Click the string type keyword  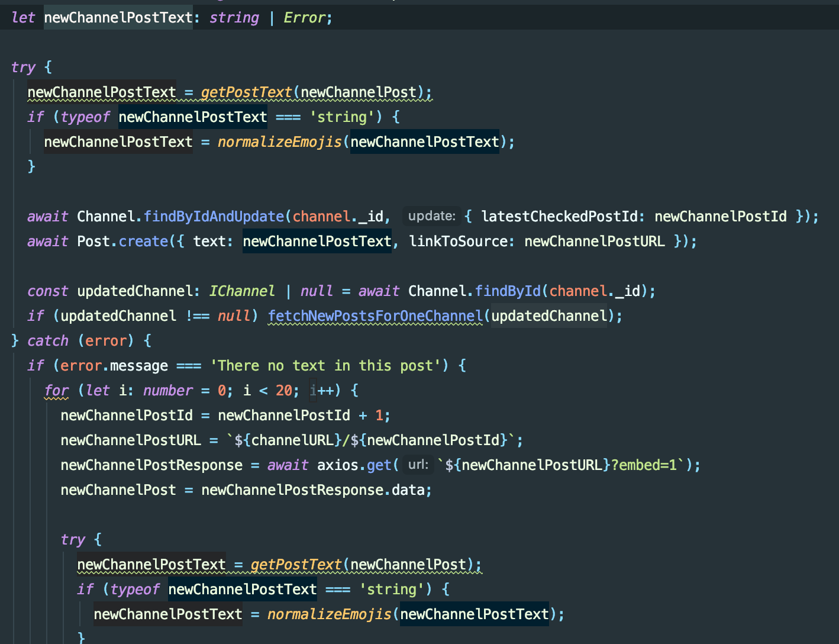(234, 17)
